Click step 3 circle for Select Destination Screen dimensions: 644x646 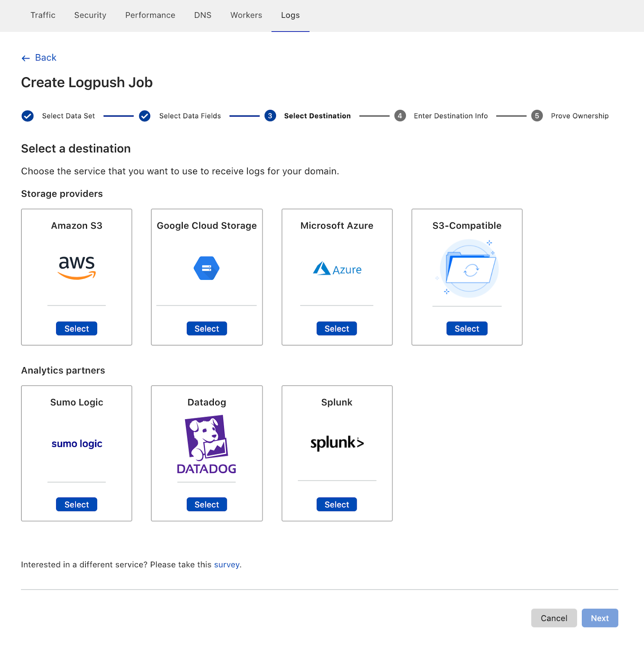pyautogui.click(x=270, y=116)
